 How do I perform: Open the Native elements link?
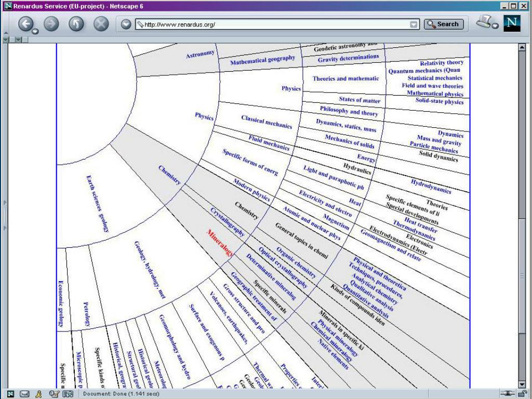333,354
